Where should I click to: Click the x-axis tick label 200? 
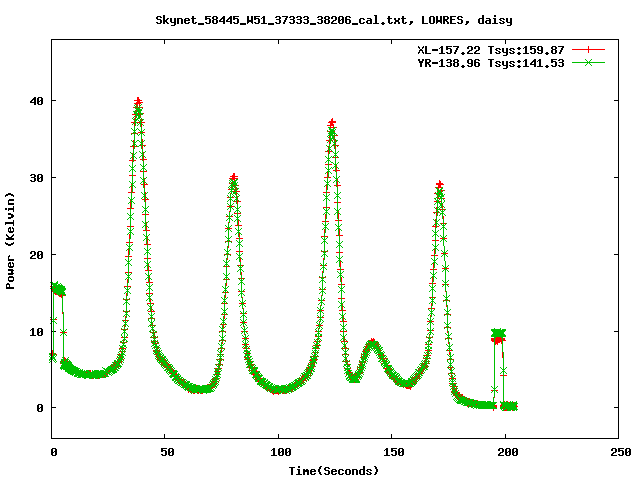click(507, 452)
